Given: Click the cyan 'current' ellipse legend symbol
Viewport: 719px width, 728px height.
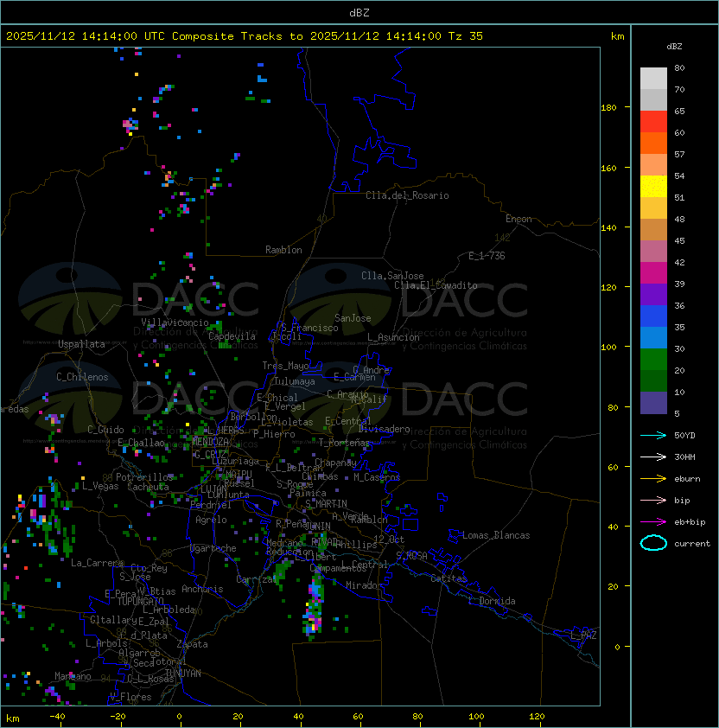Looking at the screenshot, I should pos(653,543).
